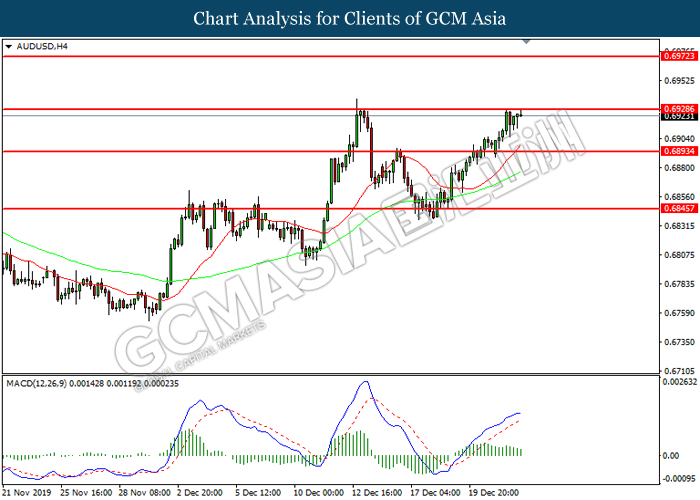Click the 2 Dec 20:00 time label
Viewport: 700px width, 500px height.
click(200, 493)
